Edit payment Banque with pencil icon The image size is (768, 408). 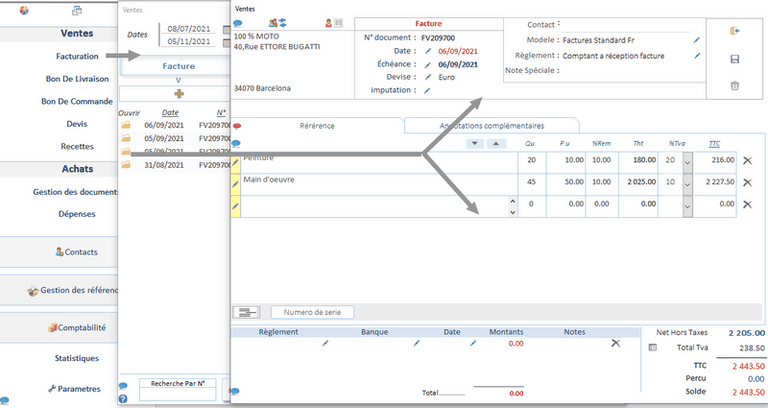416,343
